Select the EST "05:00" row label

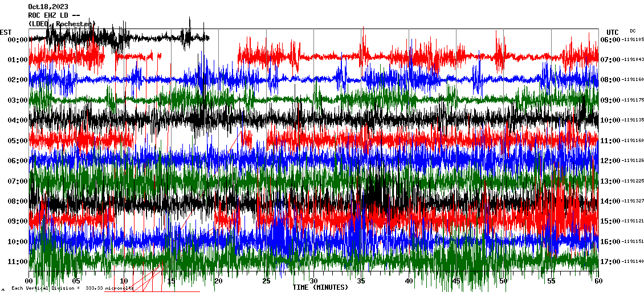[18, 141]
